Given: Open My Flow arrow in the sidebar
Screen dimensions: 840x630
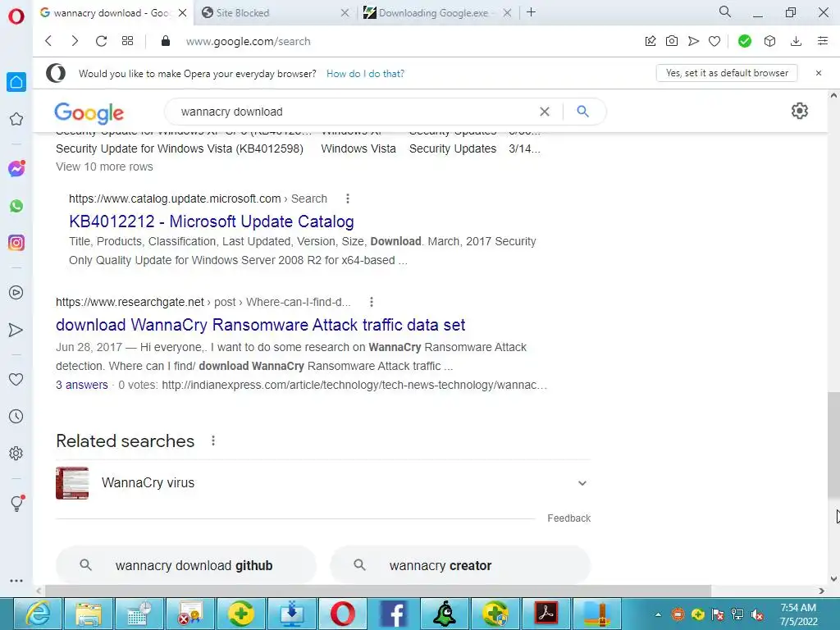Looking at the screenshot, I should coord(16,330).
